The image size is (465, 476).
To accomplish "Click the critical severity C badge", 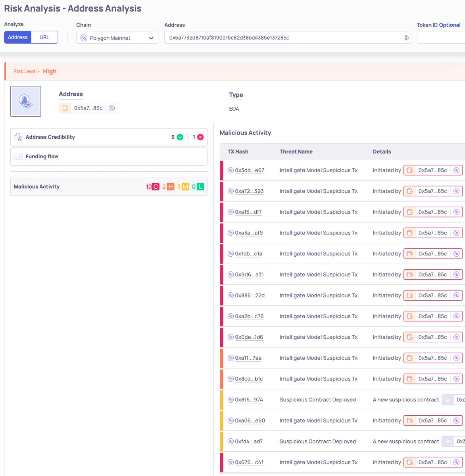I will (156, 187).
